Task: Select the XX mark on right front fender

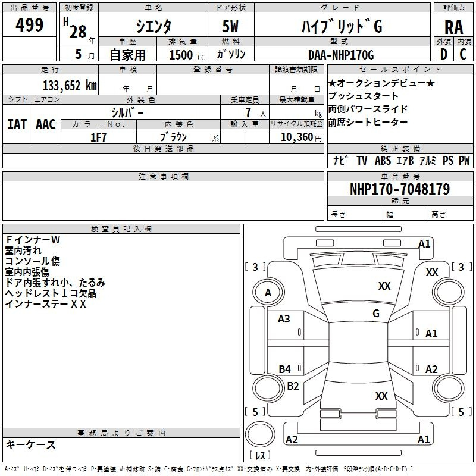Action: coord(432,273)
